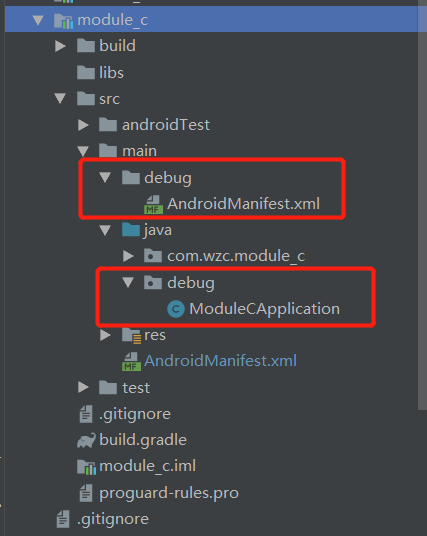Click the blue java source folder icon
The width and height of the screenshot is (427, 536).
pyautogui.click(x=131, y=230)
